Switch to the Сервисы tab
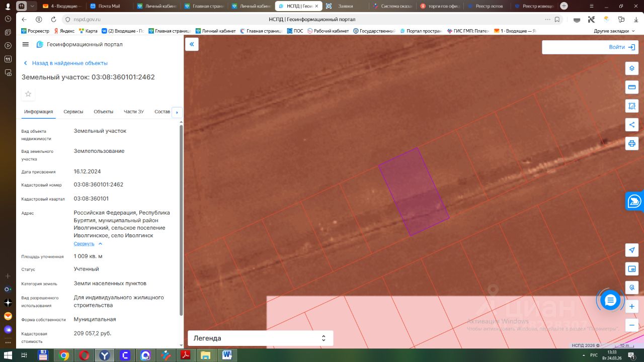This screenshot has width=644, height=362. pyautogui.click(x=73, y=112)
